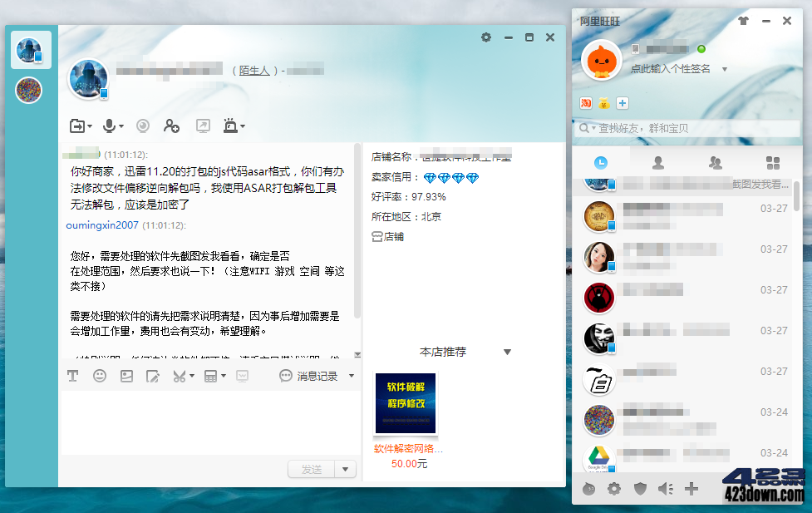Start a video call with the webcam icon

(142, 126)
